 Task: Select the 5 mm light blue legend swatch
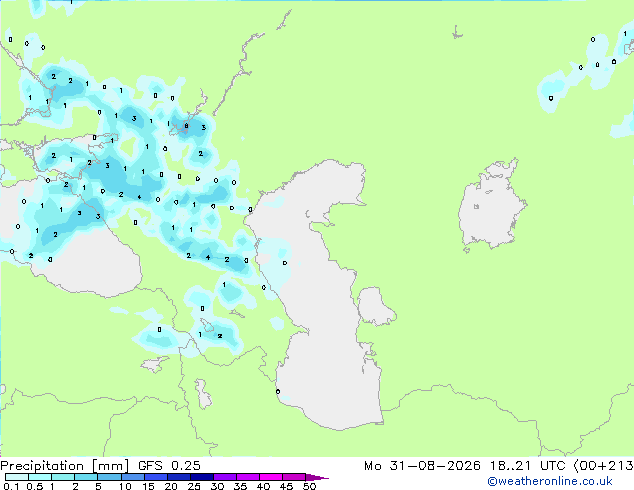click(109, 477)
